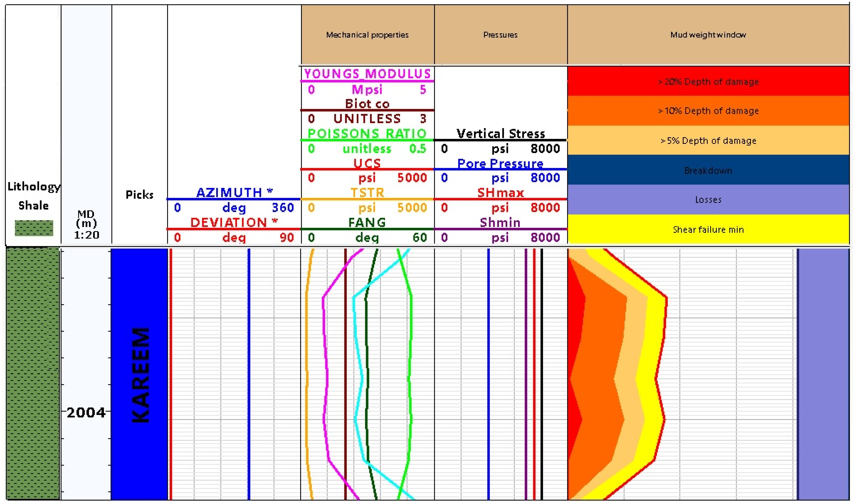This screenshot has height=504, width=853.
Task: Click the MD (m) 1:20 scale label
Action: point(86,224)
